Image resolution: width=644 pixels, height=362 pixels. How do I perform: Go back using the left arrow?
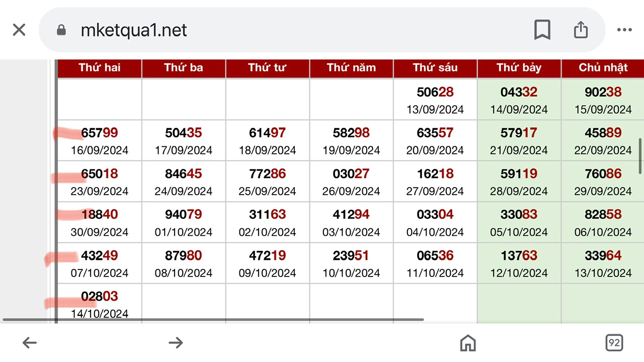[30, 343]
